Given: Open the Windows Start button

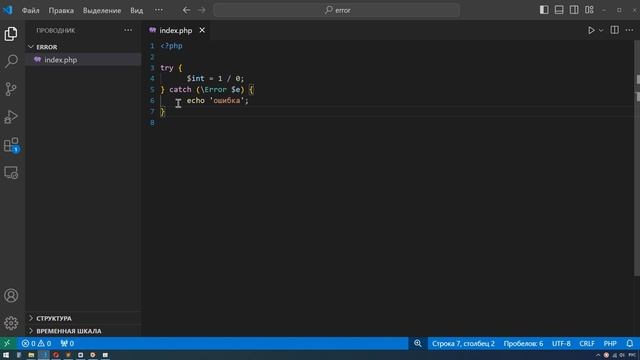Looking at the screenshot, I should 6,355.
